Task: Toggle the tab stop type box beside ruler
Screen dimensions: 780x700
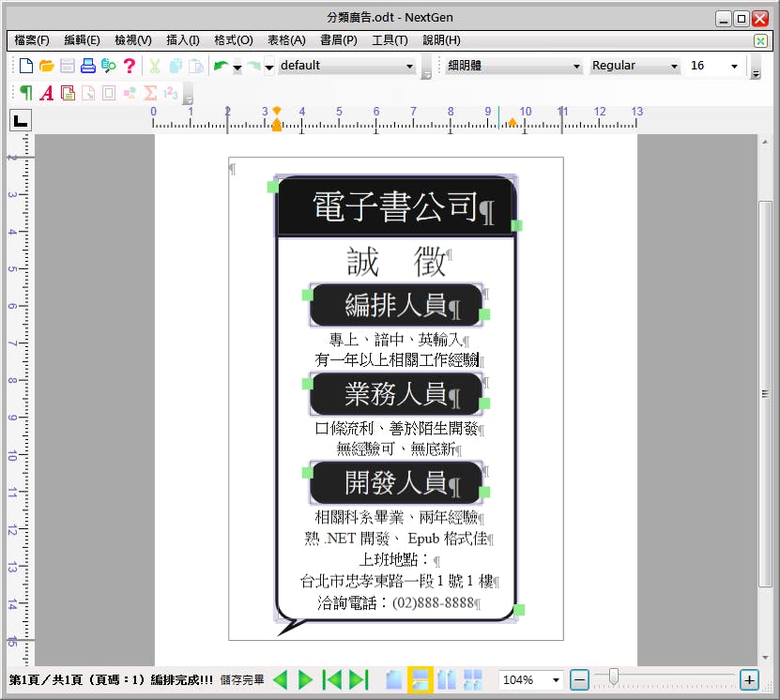Action: (20, 119)
